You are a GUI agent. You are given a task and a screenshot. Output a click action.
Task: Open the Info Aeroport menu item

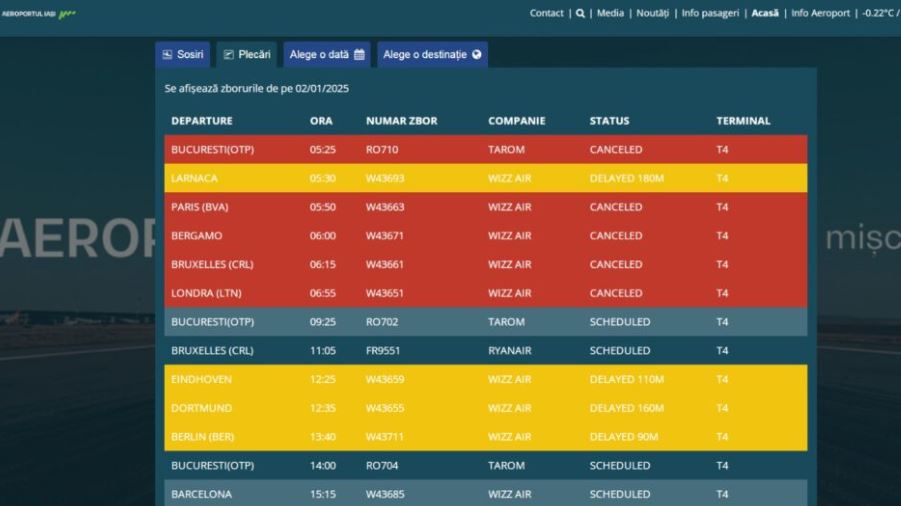821,13
